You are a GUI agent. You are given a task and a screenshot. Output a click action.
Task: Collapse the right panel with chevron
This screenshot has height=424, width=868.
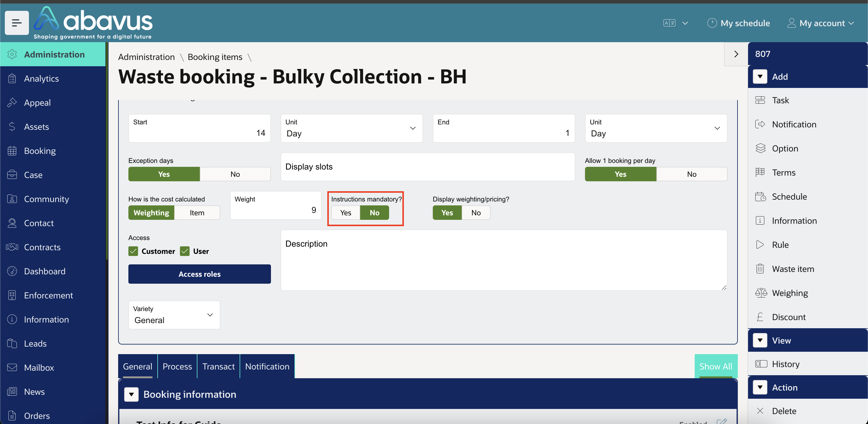coord(736,54)
